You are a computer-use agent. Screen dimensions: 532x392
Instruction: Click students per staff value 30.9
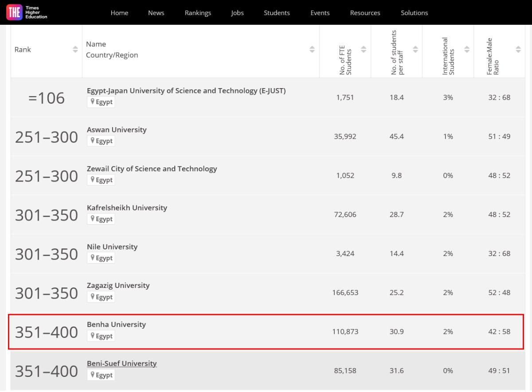click(397, 331)
